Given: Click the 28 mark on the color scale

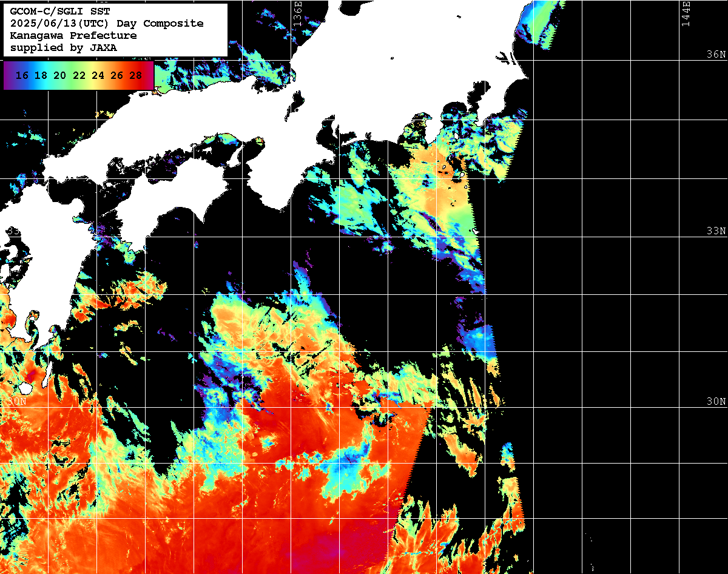Looking at the screenshot, I should [x=136, y=76].
